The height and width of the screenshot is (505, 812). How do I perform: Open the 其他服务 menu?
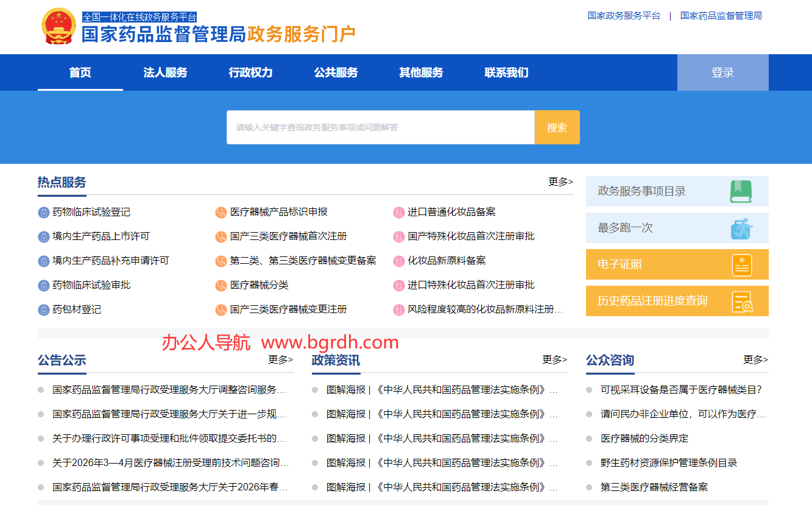[422, 72]
